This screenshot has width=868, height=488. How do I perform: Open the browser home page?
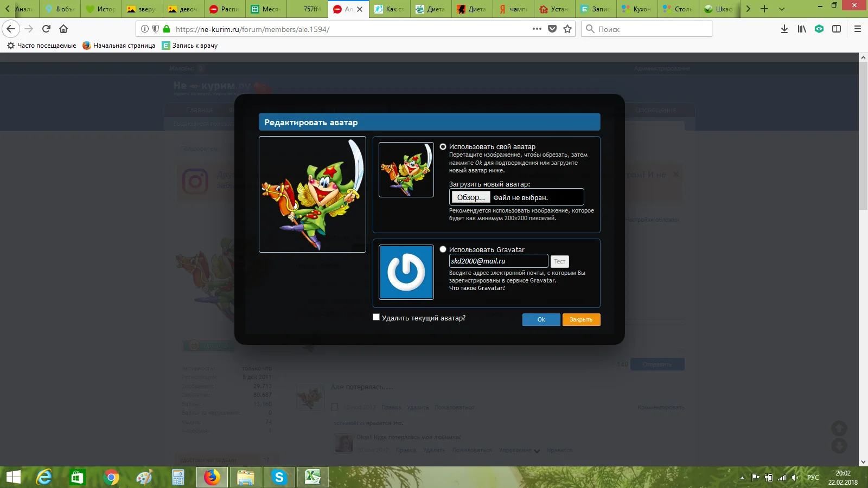(63, 29)
